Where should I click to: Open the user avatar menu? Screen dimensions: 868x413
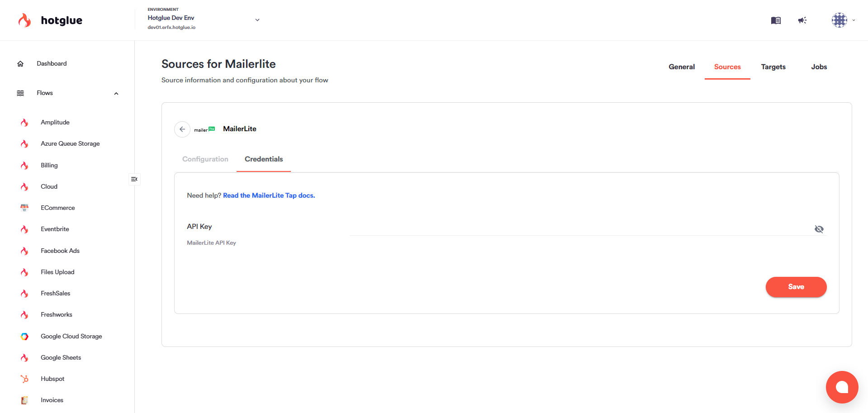click(x=840, y=20)
